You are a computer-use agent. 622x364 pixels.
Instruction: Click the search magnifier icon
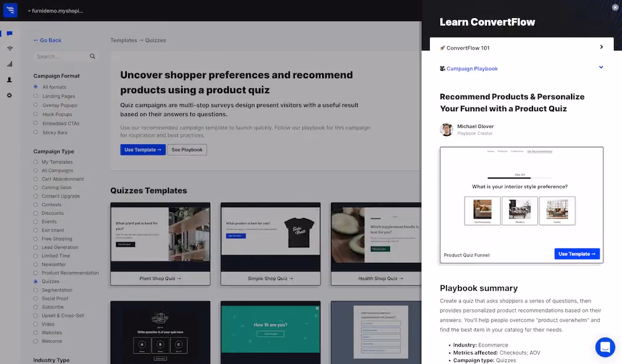coord(93,57)
